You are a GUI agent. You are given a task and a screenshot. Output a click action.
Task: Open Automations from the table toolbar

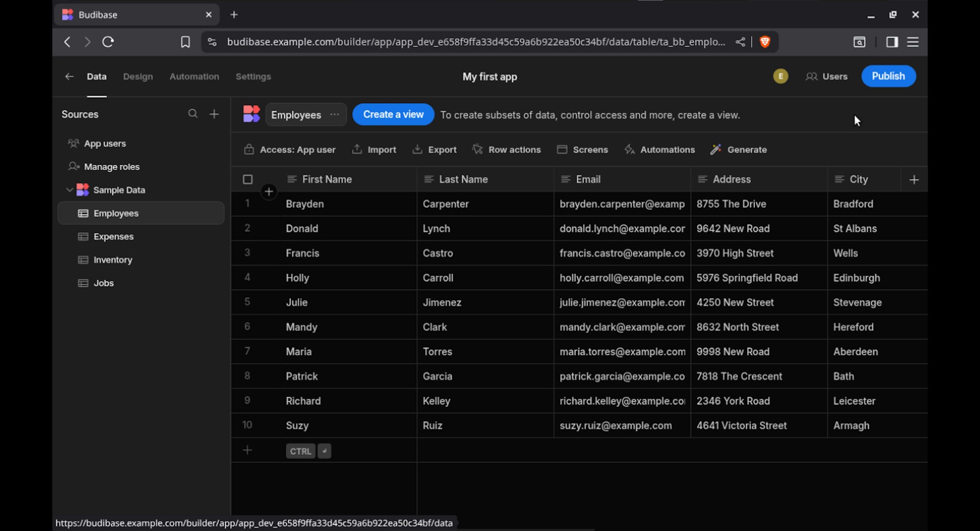(629, 149)
